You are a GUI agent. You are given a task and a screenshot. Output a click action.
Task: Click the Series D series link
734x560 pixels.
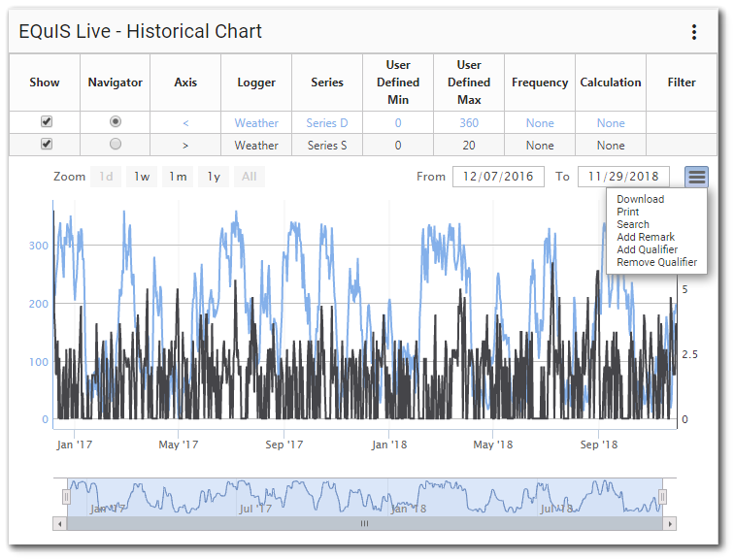click(327, 123)
